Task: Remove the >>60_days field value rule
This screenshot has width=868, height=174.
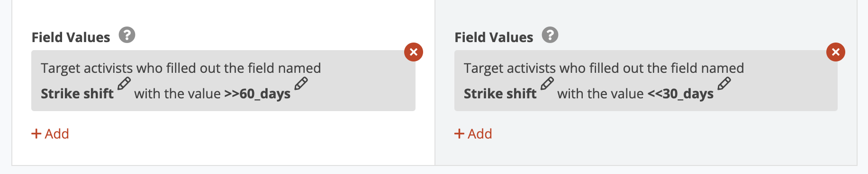Action: pyautogui.click(x=414, y=52)
